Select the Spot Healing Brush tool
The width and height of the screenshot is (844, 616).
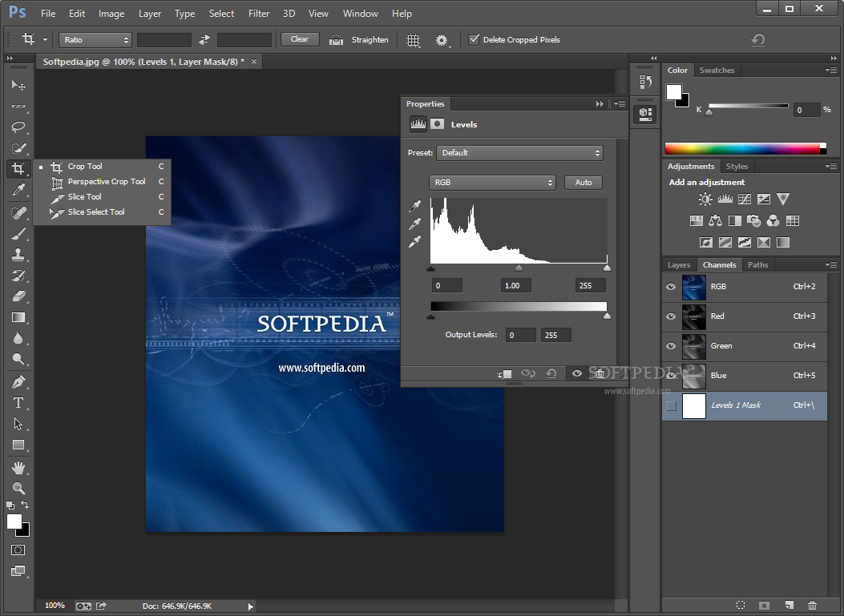click(x=18, y=212)
